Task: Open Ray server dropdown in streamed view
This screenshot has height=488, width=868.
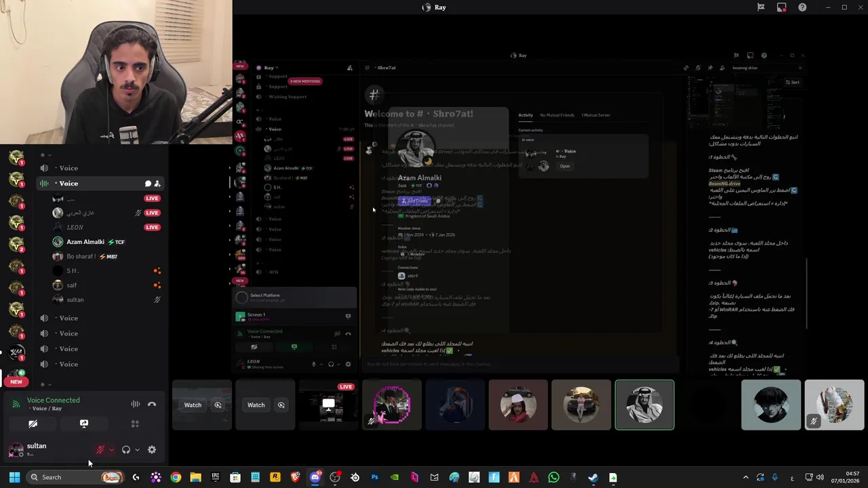Action: coord(271,68)
